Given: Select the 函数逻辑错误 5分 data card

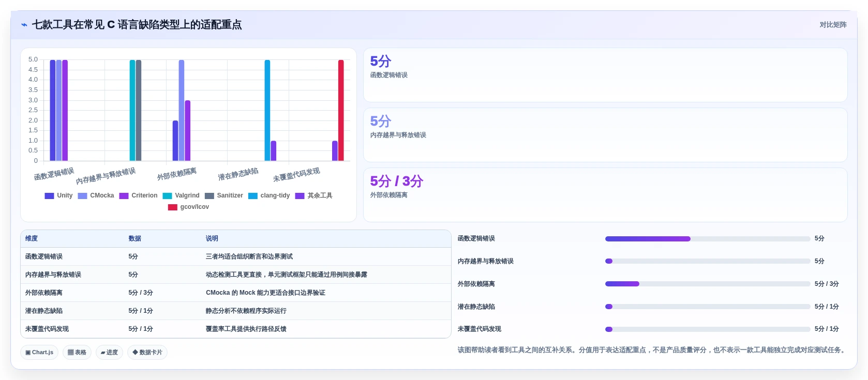Looking at the screenshot, I should tap(605, 75).
